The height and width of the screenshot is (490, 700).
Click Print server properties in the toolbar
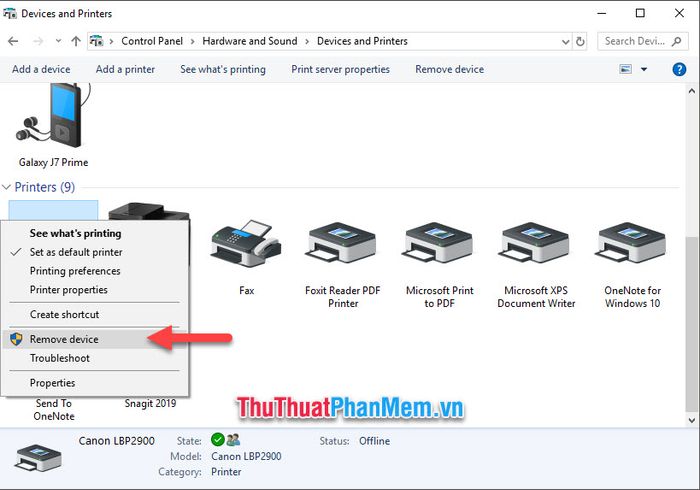[341, 69]
